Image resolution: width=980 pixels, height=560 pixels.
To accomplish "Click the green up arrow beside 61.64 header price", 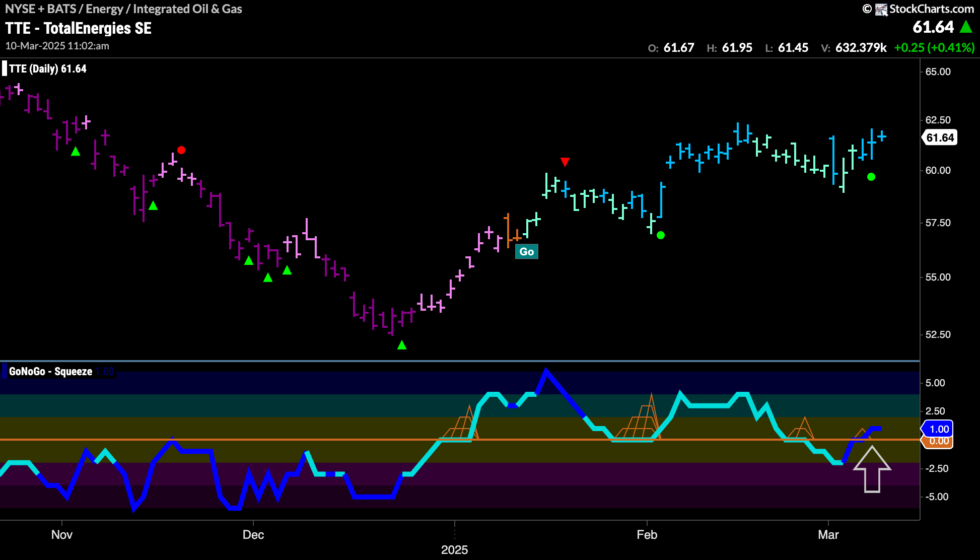I will 966,27.
